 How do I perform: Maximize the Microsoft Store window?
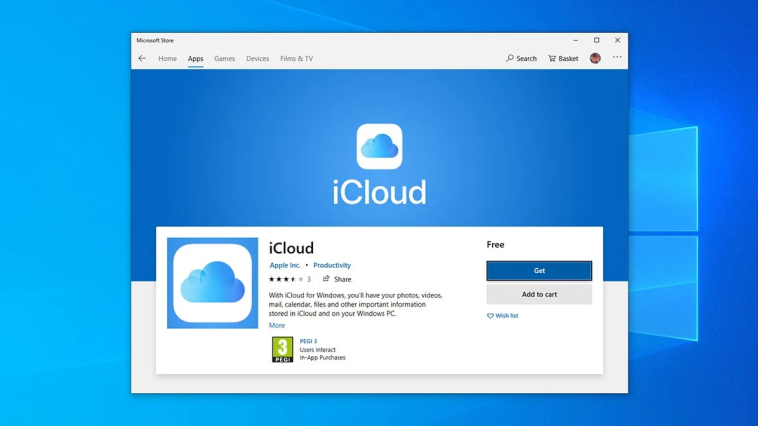[597, 40]
